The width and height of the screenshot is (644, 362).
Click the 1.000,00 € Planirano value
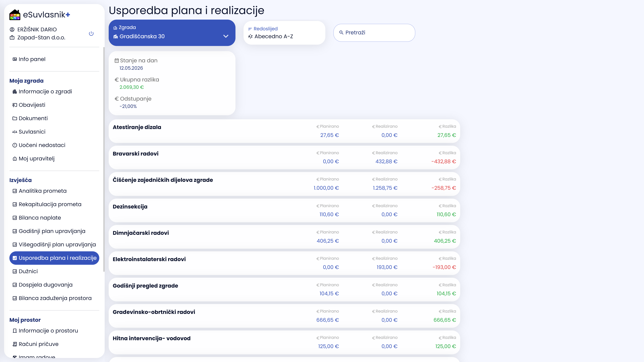(x=326, y=188)
